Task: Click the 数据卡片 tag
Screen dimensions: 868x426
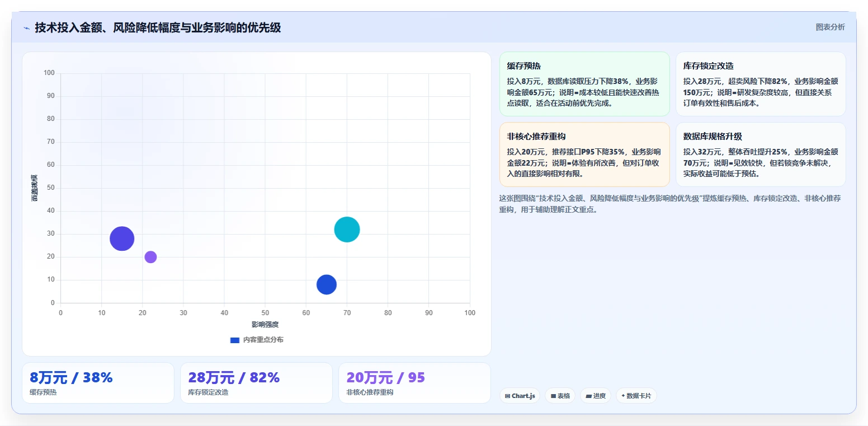Action: (636, 396)
